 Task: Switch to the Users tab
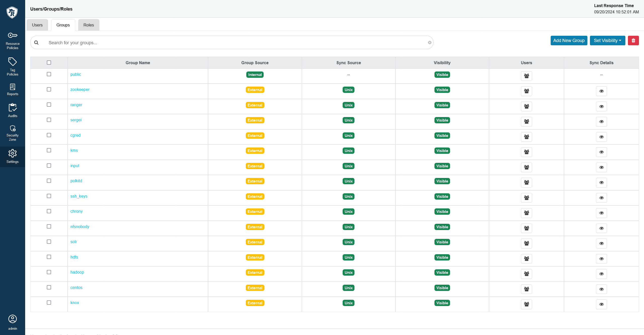tap(37, 25)
